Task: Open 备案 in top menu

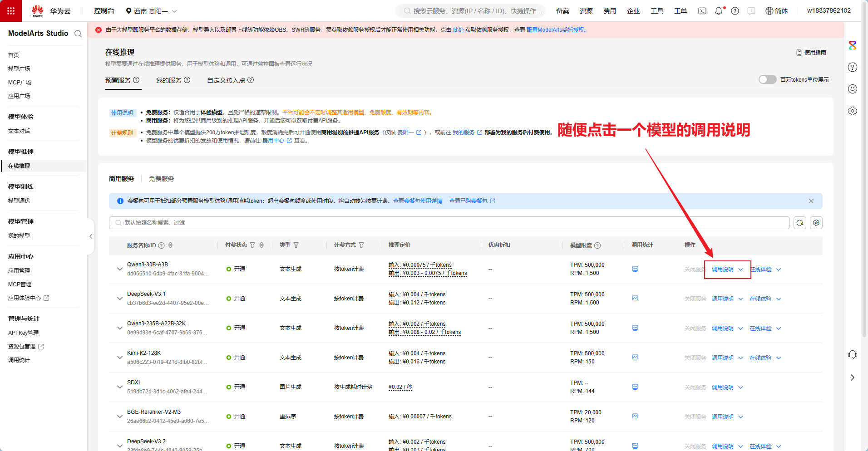Action: tap(562, 11)
